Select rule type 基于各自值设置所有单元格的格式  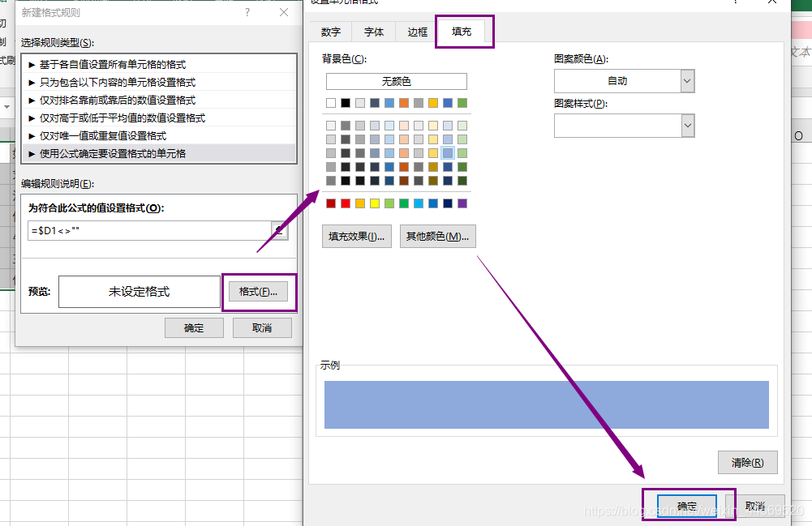(159, 65)
